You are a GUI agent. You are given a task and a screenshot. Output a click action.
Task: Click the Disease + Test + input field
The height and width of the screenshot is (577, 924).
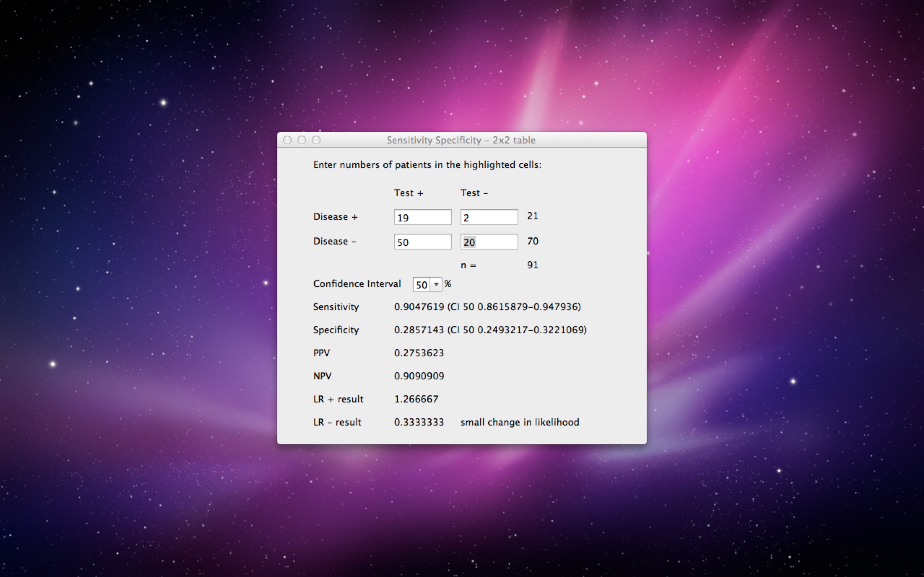[x=422, y=217]
